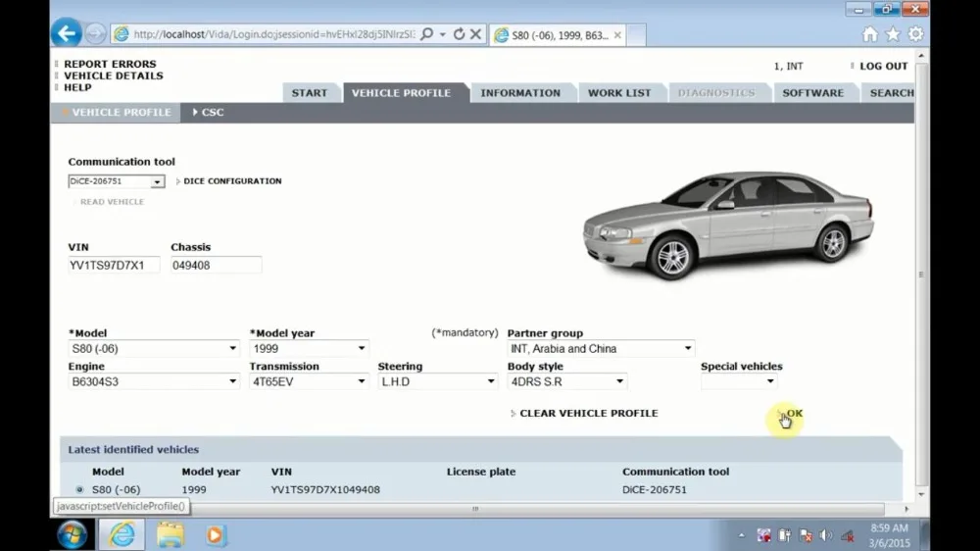
Task: Open the address bar autocomplete dropdown arrow
Action: 443,34
